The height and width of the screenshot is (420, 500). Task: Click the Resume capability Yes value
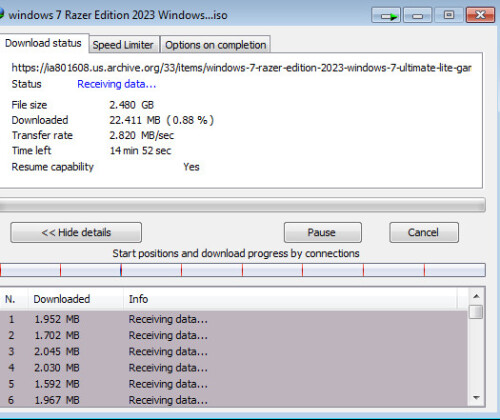[191, 167]
